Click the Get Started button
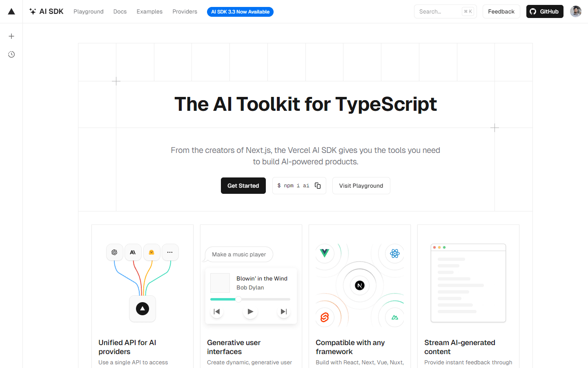 point(243,186)
